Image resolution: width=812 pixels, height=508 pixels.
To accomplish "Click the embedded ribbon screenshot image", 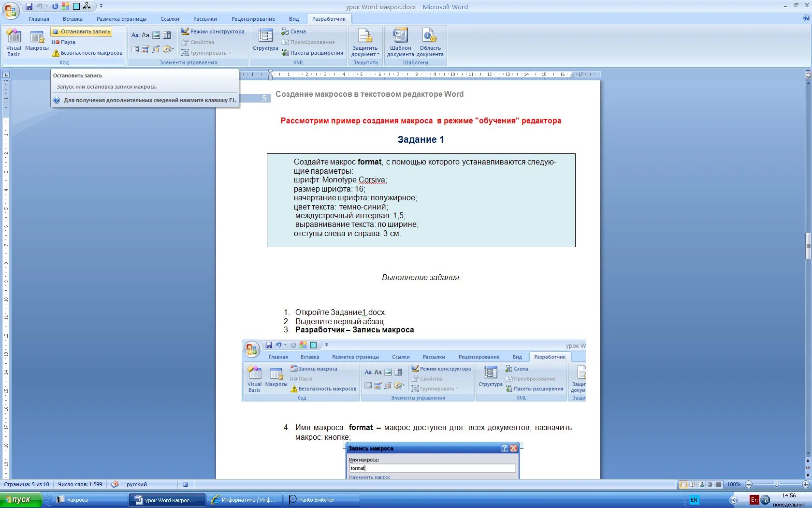I will coord(414,371).
